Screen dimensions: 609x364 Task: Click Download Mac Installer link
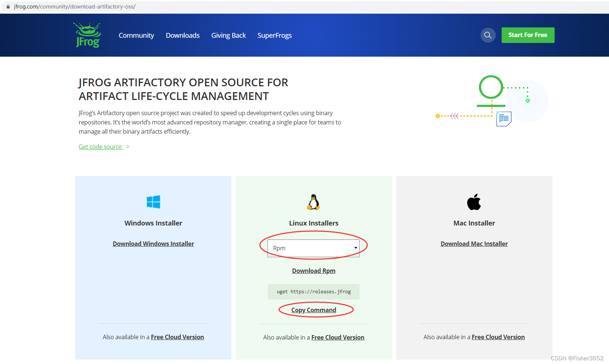(474, 244)
